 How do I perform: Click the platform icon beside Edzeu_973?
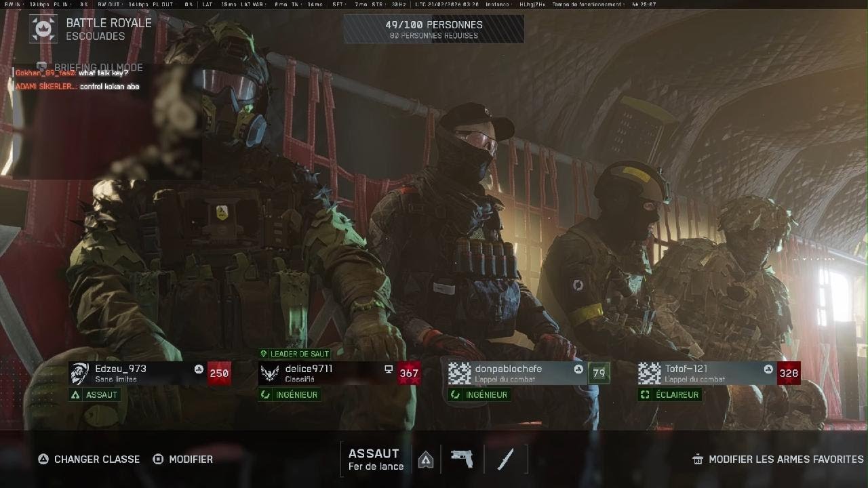(x=199, y=369)
